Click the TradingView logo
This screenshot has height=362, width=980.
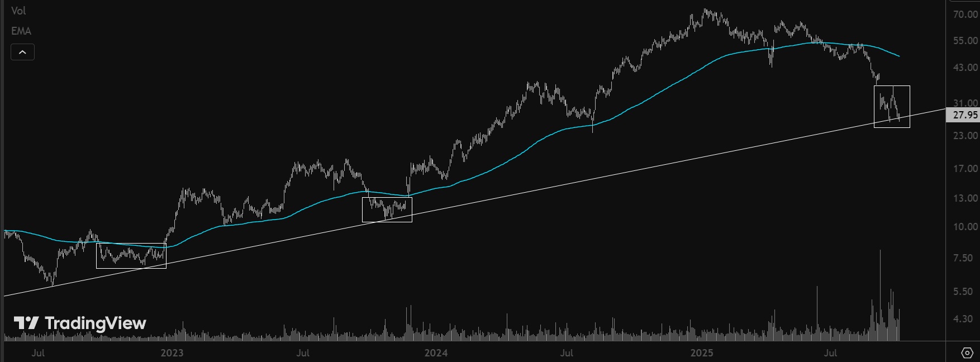80,323
